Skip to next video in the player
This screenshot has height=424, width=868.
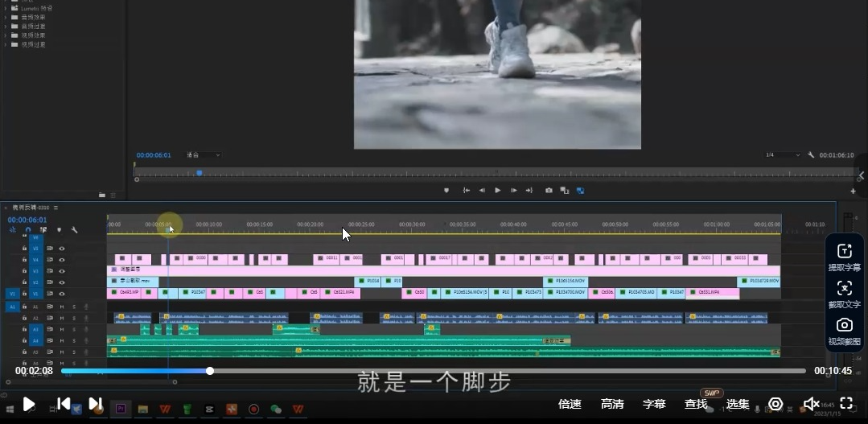pyautogui.click(x=95, y=404)
